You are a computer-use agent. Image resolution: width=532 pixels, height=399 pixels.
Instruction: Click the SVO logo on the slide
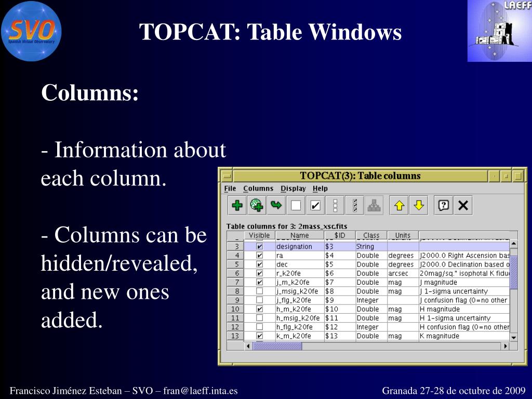(31, 31)
